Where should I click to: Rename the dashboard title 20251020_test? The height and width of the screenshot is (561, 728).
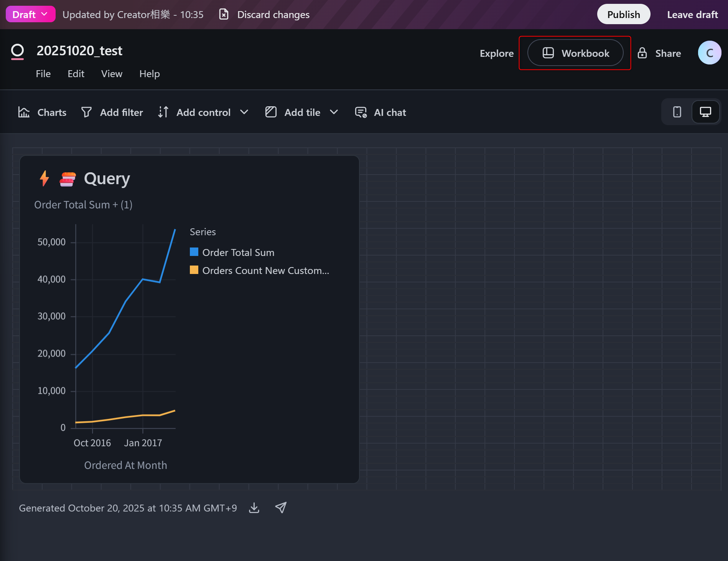[x=79, y=51]
